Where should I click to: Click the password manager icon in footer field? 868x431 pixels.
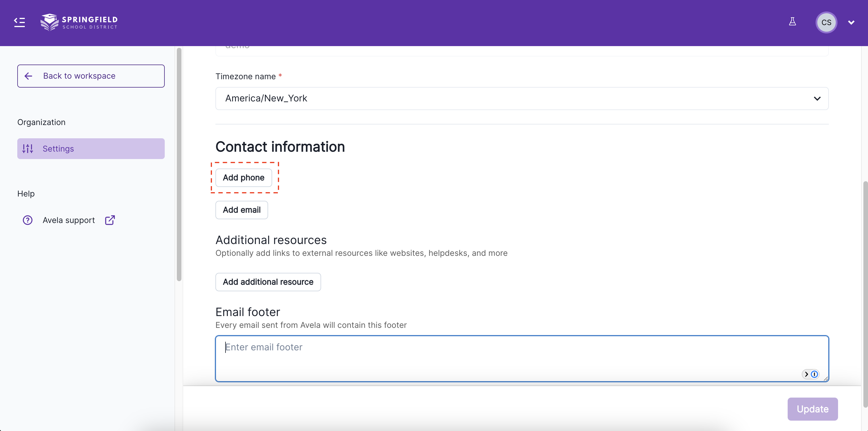[x=814, y=374]
